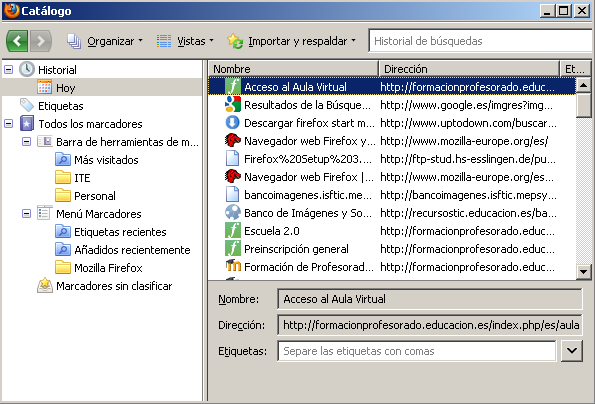This screenshot has width=595, height=404.
Task: Click the green back arrow button
Action: (x=17, y=41)
